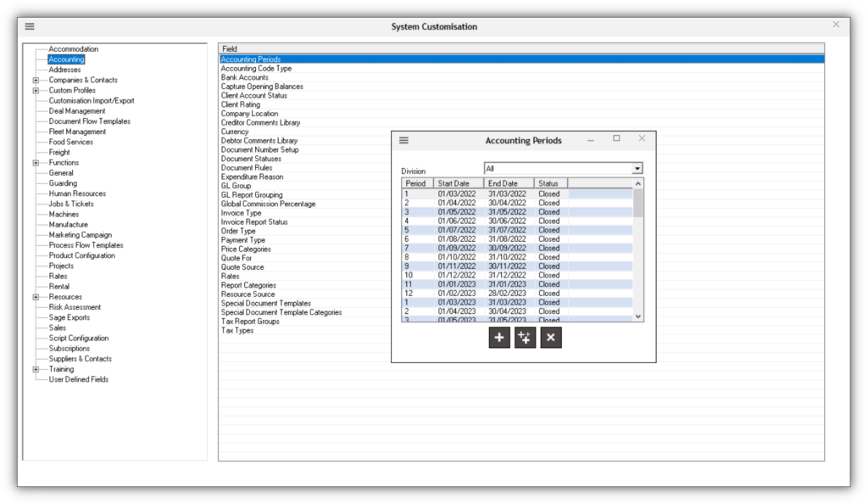Select Addresses in the tree

coord(64,70)
